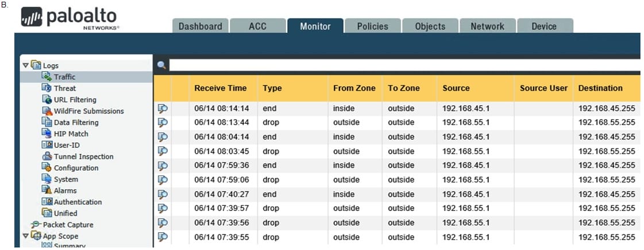Open the Alarms log icon
Screen dimensions: 644x250
(x=47, y=190)
